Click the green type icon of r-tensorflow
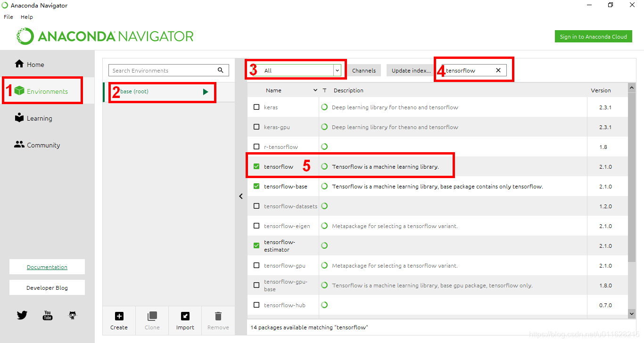 [324, 147]
